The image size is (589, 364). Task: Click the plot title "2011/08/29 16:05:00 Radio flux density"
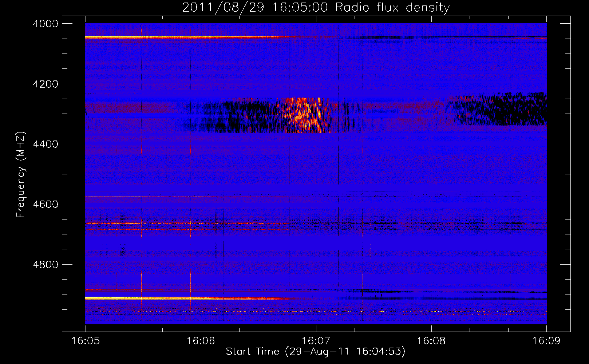(x=316, y=7)
